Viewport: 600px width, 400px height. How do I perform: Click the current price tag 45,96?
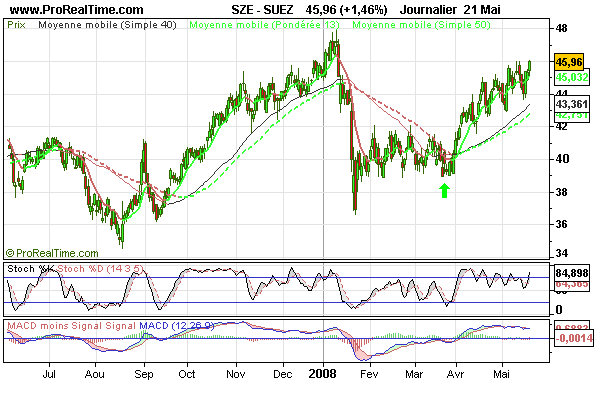point(570,61)
